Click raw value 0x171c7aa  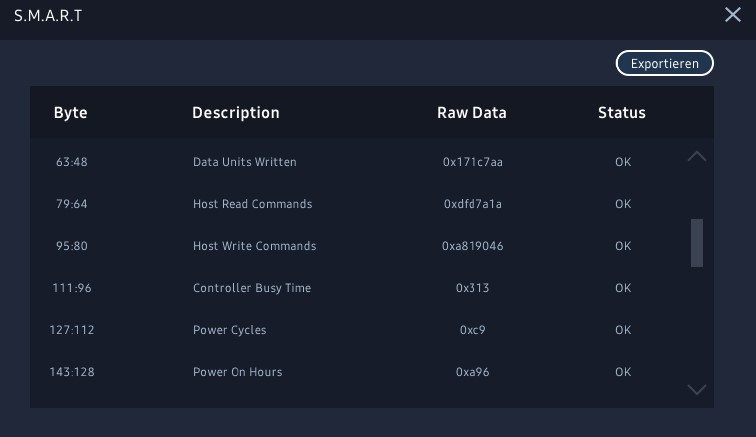coord(472,162)
